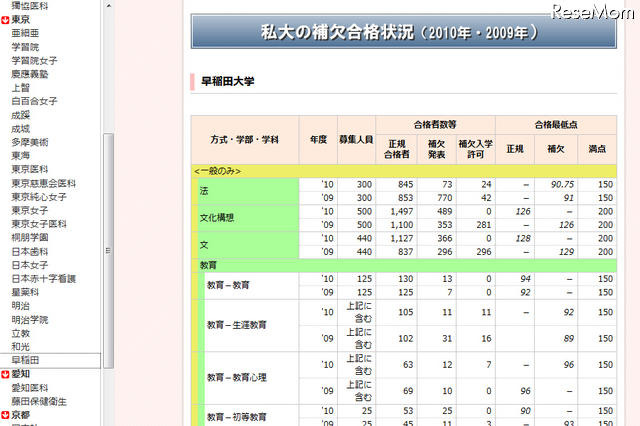This screenshot has width=640, height=426.
Task: Click the 早稲田大学 heading
Action: coord(227,81)
